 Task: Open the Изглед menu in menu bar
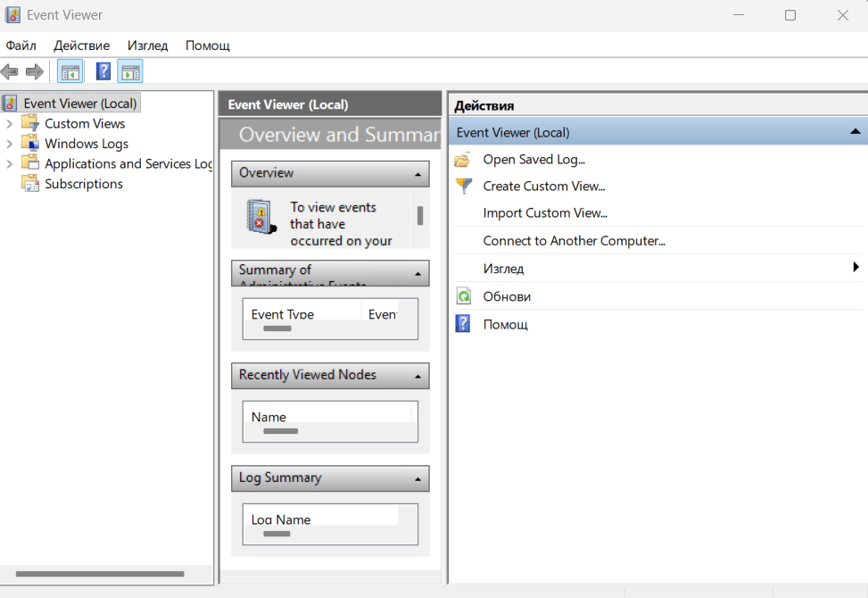(147, 46)
